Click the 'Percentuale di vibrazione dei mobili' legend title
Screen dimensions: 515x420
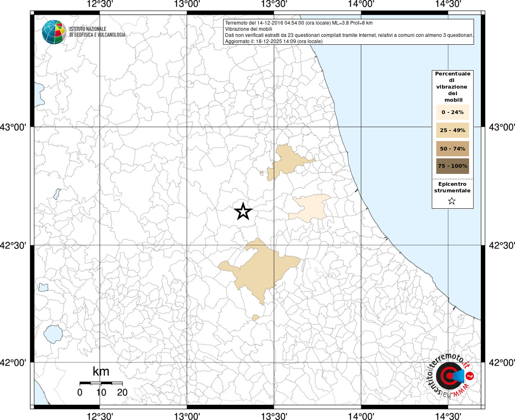pyautogui.click(x=453, y=87)
